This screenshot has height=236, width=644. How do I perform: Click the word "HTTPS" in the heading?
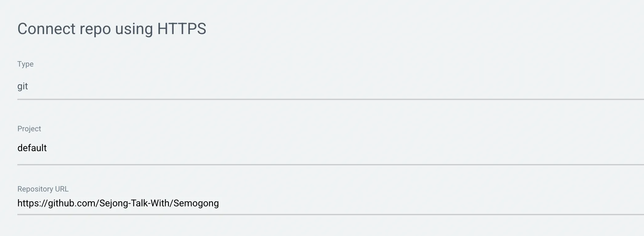pyautogui.click(x=181, y=29)
